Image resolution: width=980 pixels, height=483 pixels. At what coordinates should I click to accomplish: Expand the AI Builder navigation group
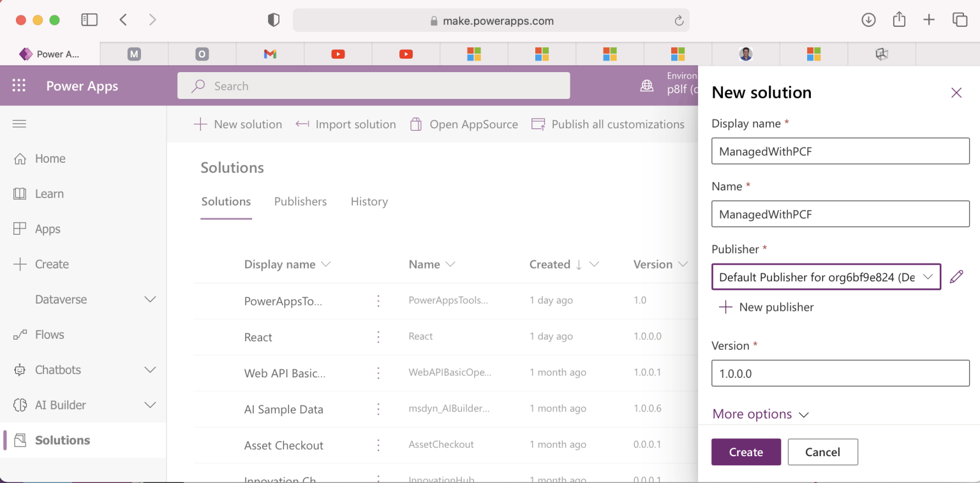coord(150,405)
